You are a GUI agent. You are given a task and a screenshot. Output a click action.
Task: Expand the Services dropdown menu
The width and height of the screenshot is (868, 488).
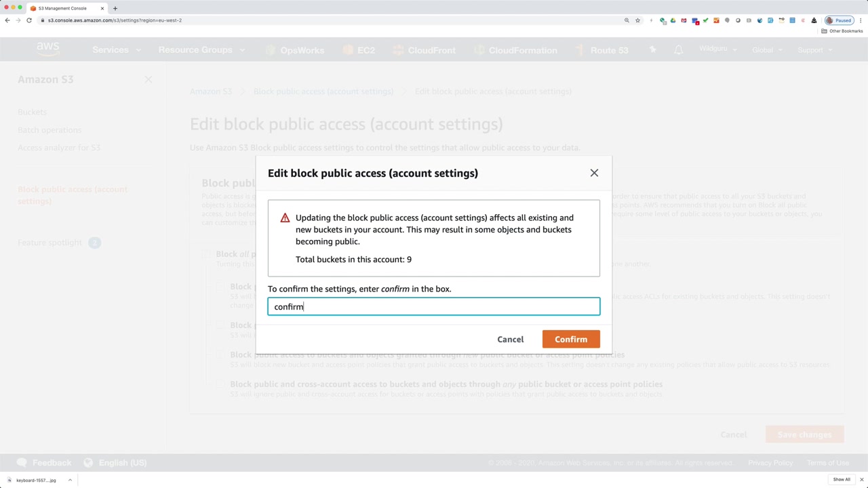click(x=117, y=50)
